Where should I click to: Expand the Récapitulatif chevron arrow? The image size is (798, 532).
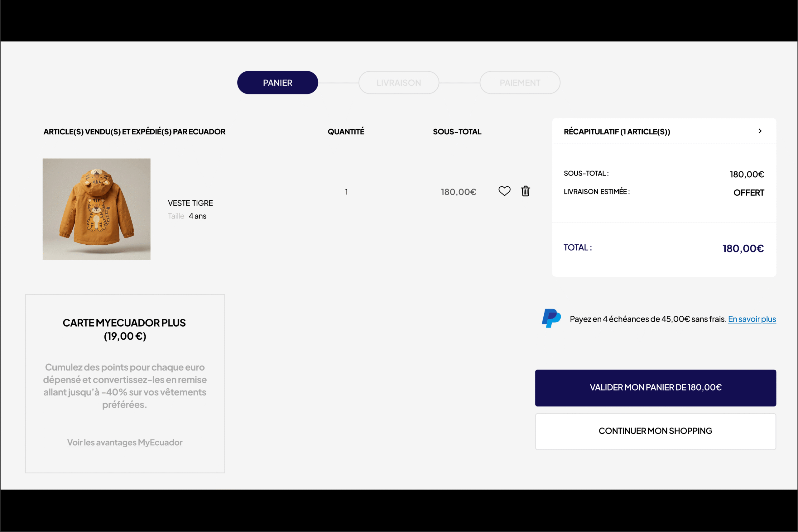point(760,131)
